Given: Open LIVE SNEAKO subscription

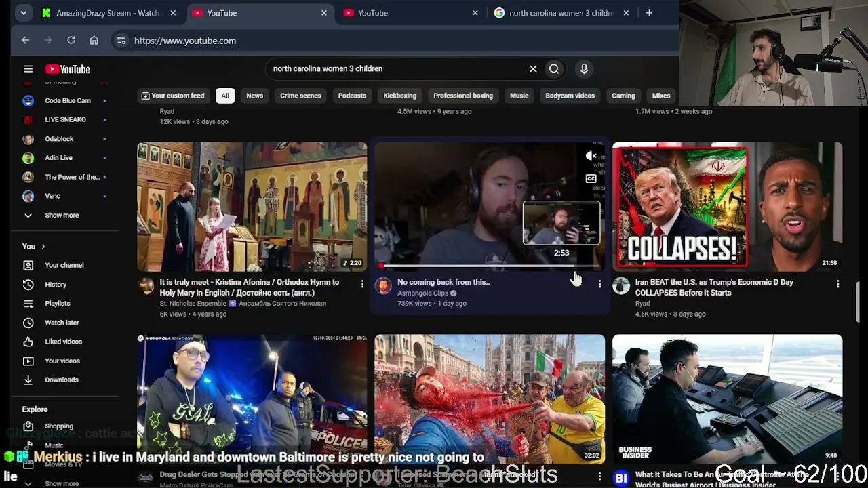Looking at the screenshot, I should click(65, 119).
